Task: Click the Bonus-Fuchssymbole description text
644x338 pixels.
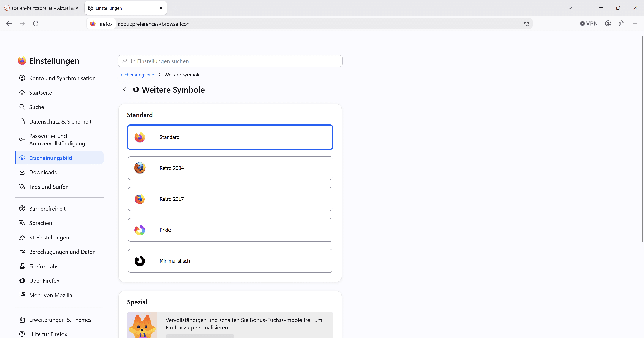Action: 244,324
